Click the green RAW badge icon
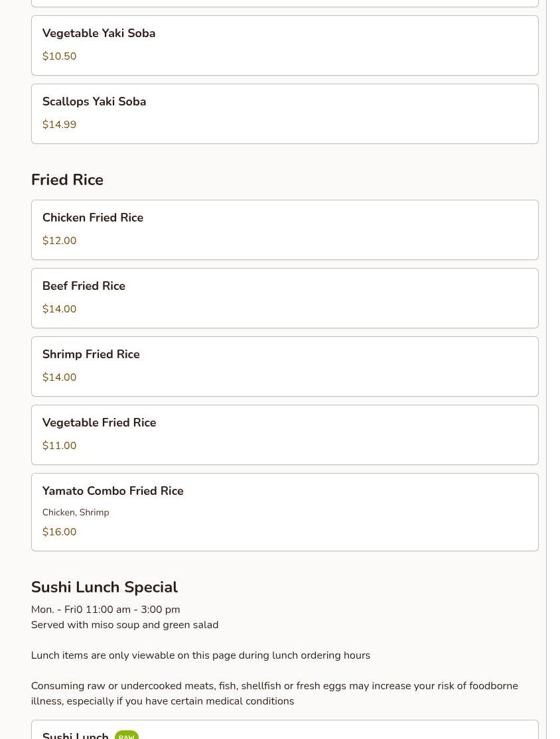 tap(126, 735)
